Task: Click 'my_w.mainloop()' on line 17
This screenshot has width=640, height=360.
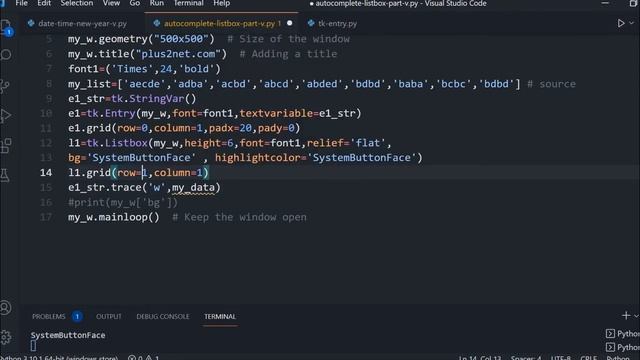Action: [x=114, y=217]
